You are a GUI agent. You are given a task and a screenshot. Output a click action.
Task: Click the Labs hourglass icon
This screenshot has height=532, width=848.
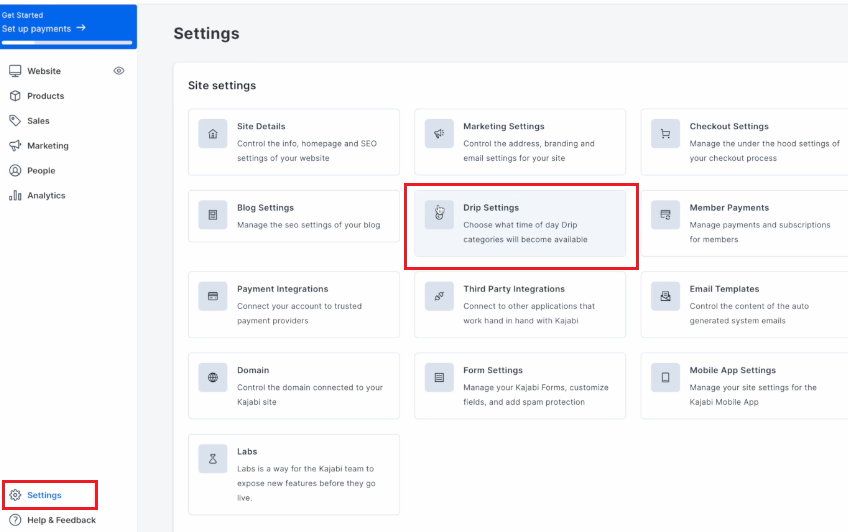pyautogui.click(x=213, y=459)
